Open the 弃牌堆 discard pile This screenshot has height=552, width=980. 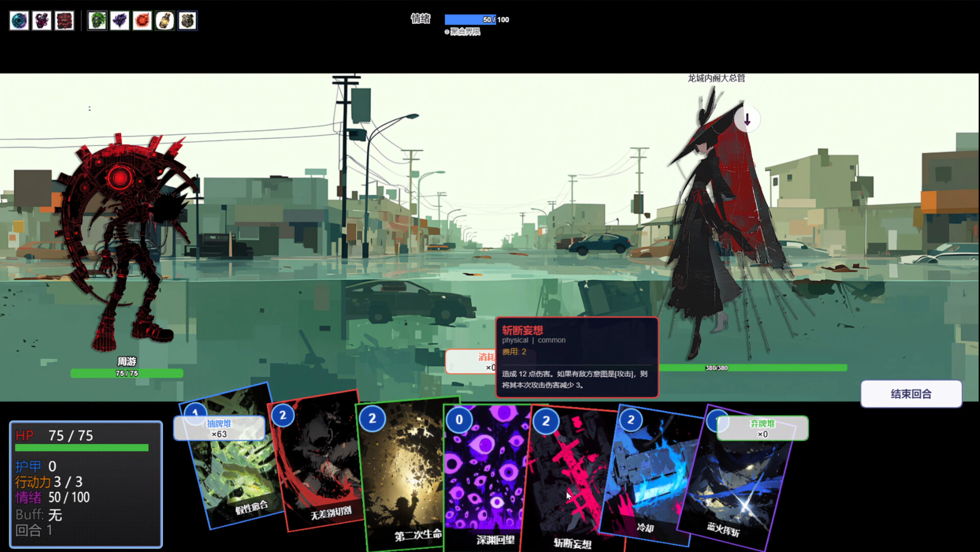[x=762, y=428]
